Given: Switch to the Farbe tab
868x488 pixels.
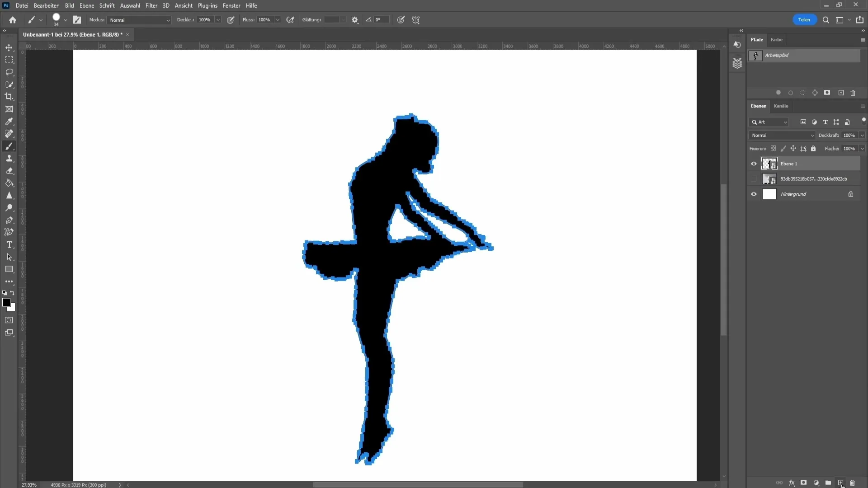Looking at the screenshot, I should 777,39.
